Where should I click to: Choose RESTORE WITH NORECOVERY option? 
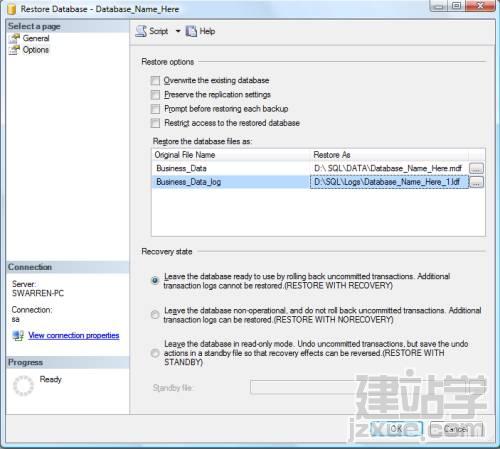click(155, 314)
